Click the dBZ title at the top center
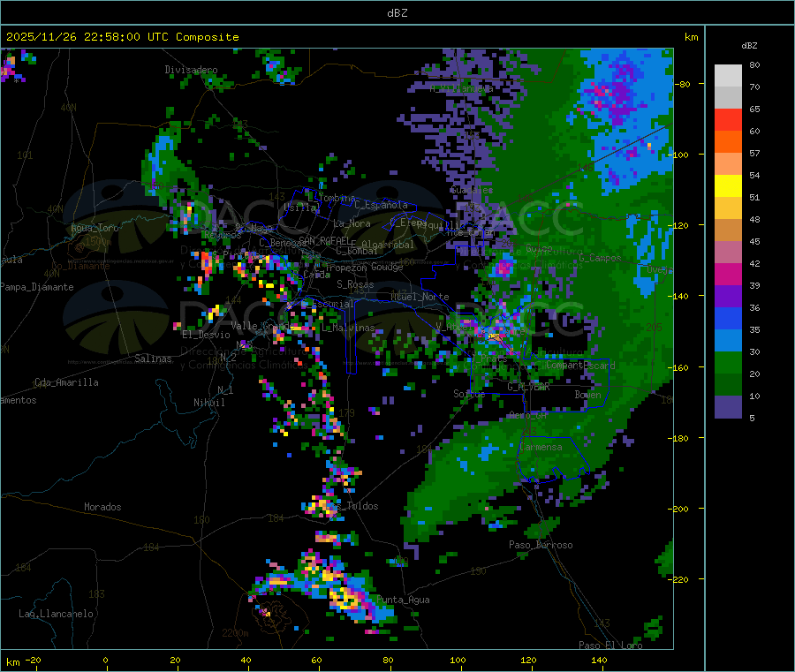This screenshot has width=795, height=672. pos(397,13)
